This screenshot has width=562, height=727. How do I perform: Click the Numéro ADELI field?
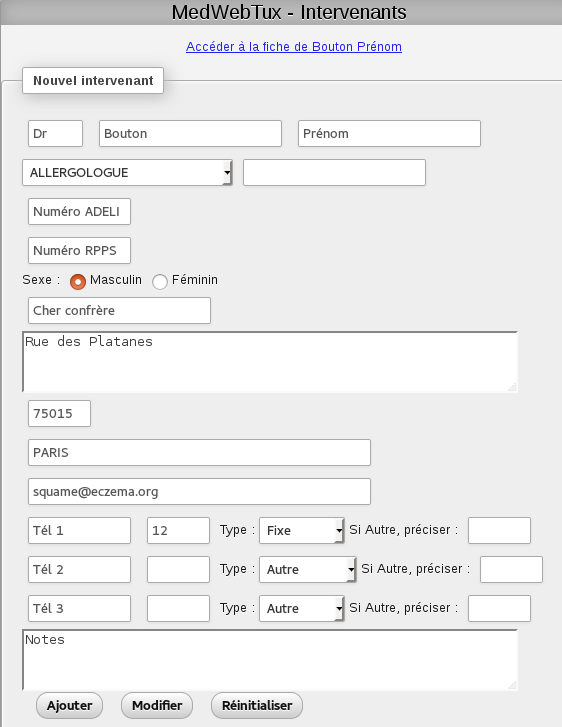pyautogui.click(x=79, y=211)
